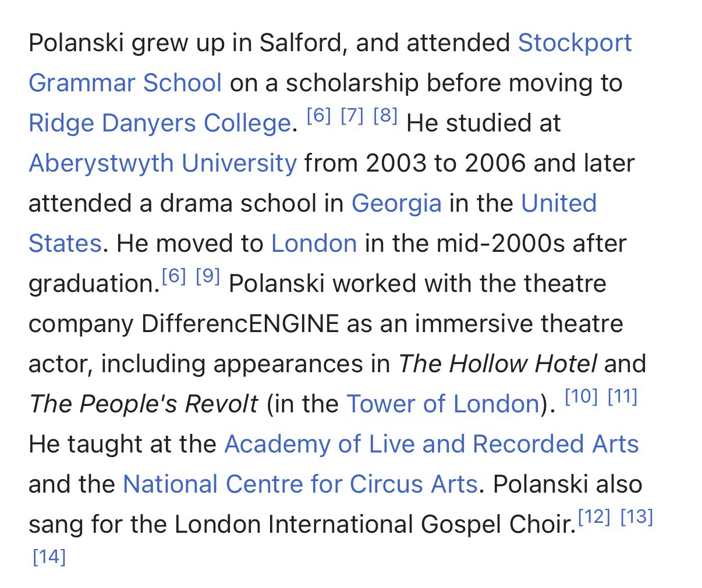Follow the Tower of London link
The width and height of the screenshot is (702, 588).
pyautogui.click(x=442, y=404)
